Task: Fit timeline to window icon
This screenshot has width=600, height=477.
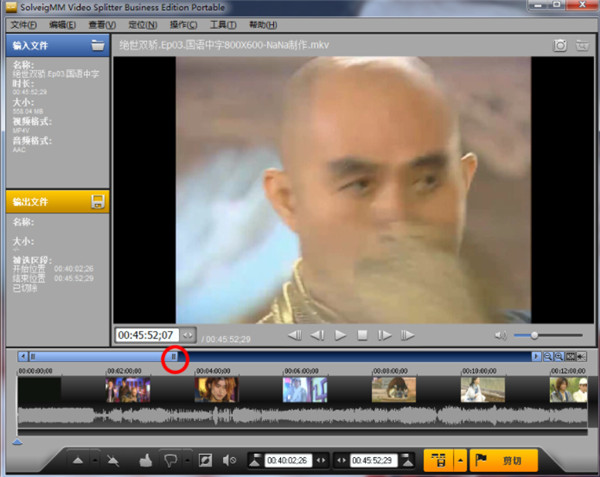Action: point(571,357)
